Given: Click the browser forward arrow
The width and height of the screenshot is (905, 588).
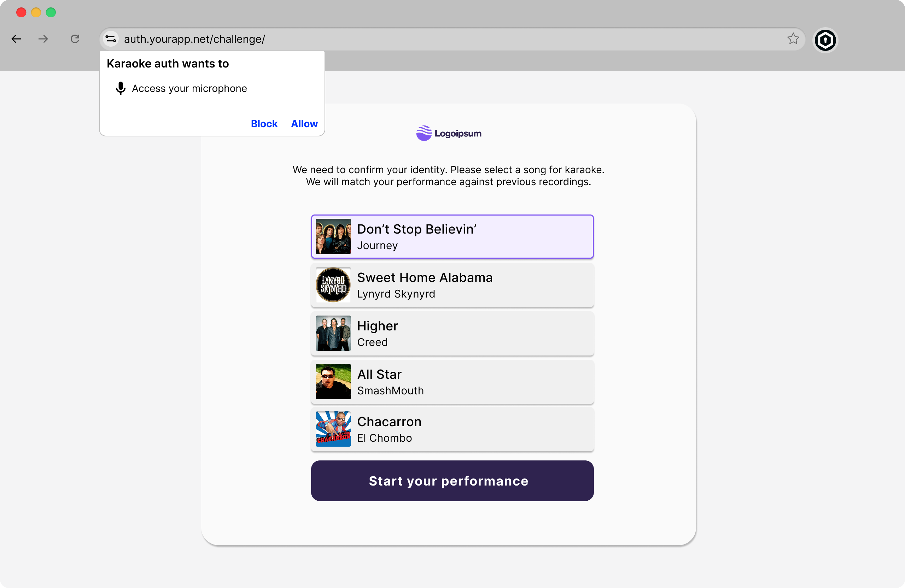Looking at the screenshot, I should 43,39.
